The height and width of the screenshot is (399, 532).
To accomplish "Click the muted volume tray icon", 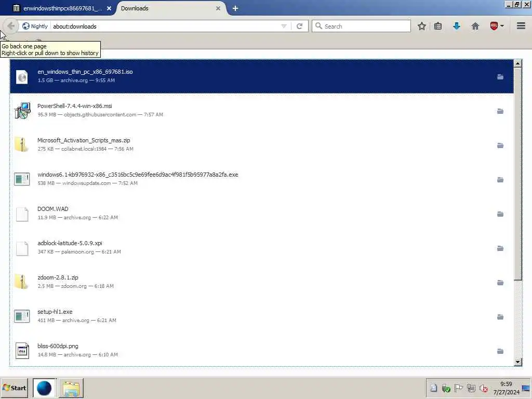I will tap(484, 388).
